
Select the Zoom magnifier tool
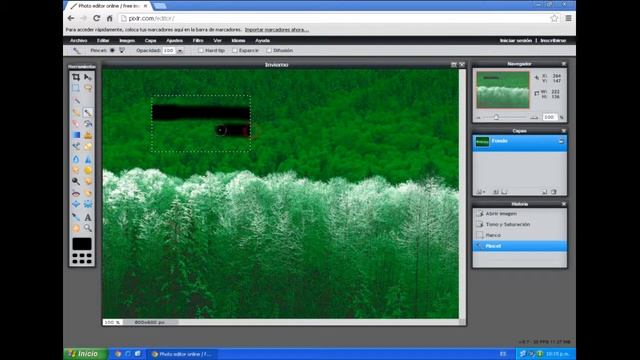[88, 229]
